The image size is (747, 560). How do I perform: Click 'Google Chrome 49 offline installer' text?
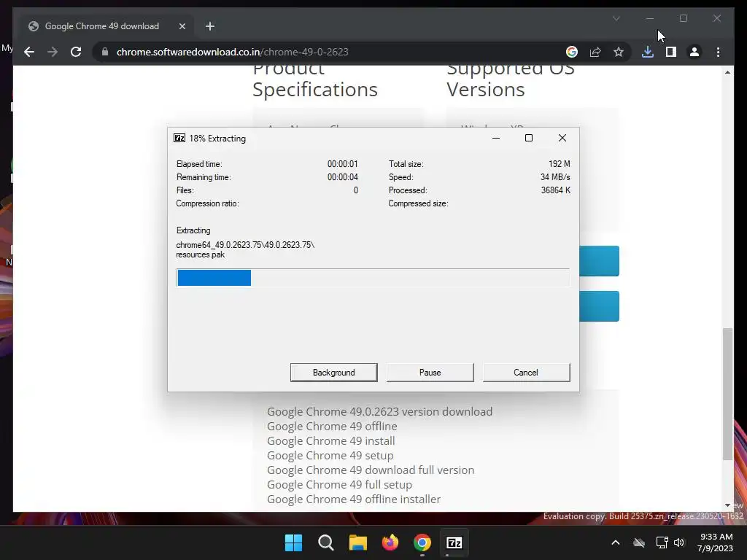354,499
